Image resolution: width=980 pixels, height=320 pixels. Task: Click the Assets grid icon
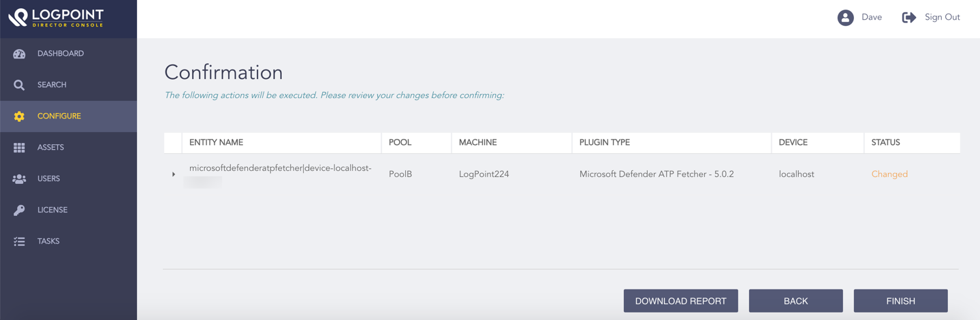click(19, 148)
